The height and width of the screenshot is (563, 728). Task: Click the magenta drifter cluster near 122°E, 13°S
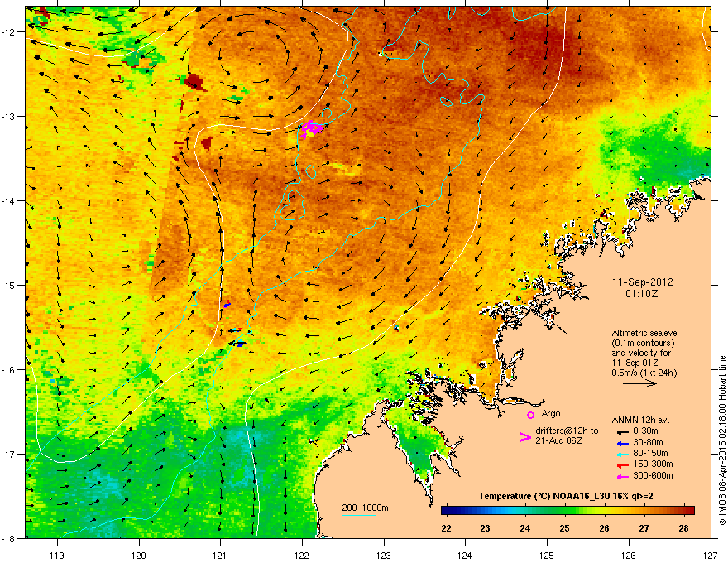(310, 128)
